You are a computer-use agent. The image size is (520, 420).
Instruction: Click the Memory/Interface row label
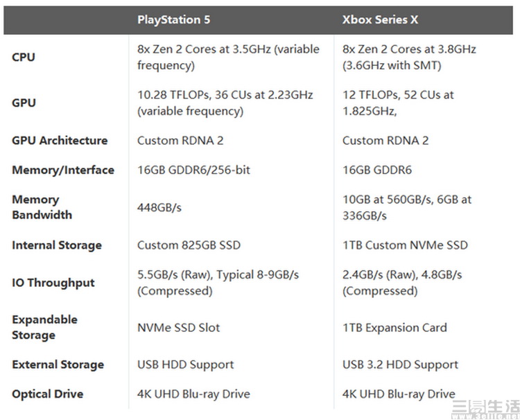(63, 170)
